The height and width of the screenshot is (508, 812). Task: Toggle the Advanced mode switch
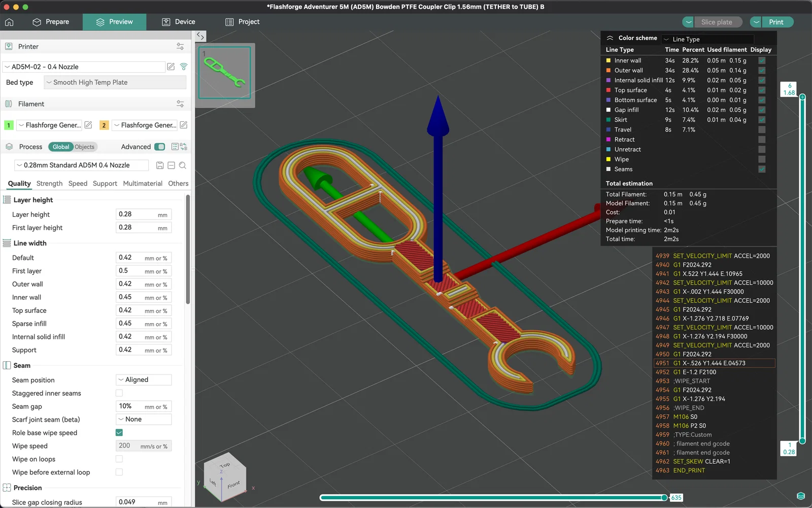pos(160,147)
